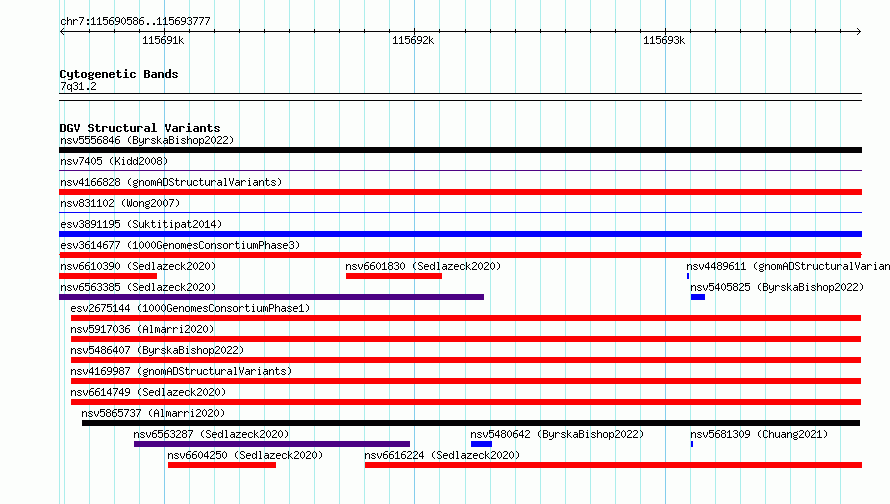Click the 115692k ruler position
The image size is (890, 504).
(413, 40)
